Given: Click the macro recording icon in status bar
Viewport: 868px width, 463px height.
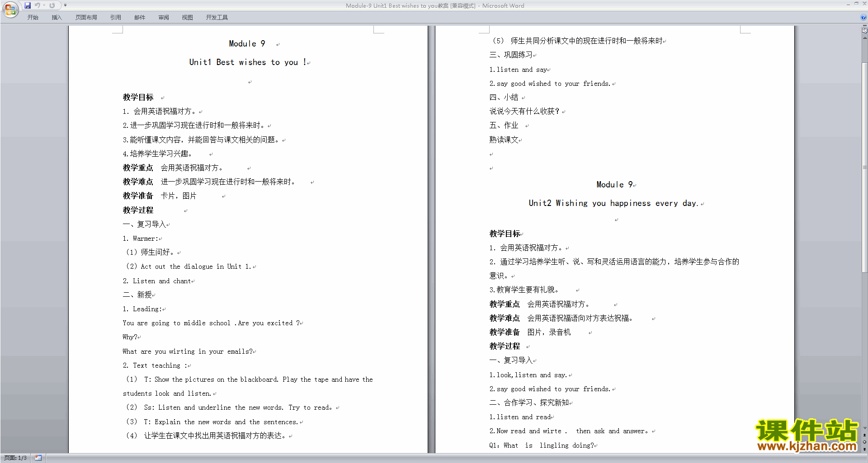Looking at the screenshot, I should tap(38, 458).
